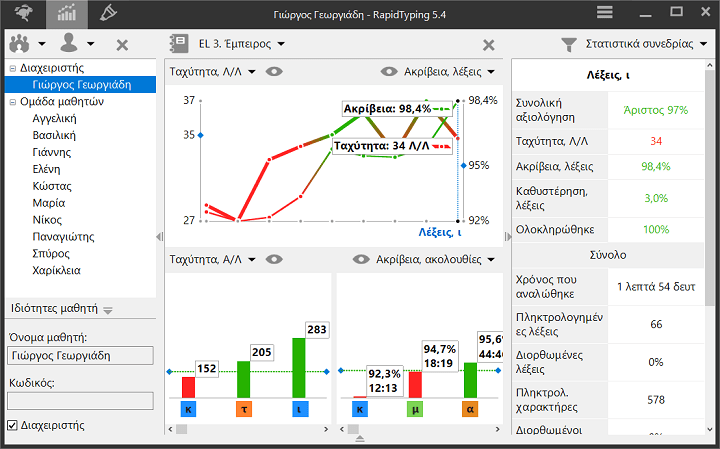The height and width of the screenshot is (449, 720).
Task: Click the statistics filter funnel icon
Action: pyautogui.click(x=568, y=45)
